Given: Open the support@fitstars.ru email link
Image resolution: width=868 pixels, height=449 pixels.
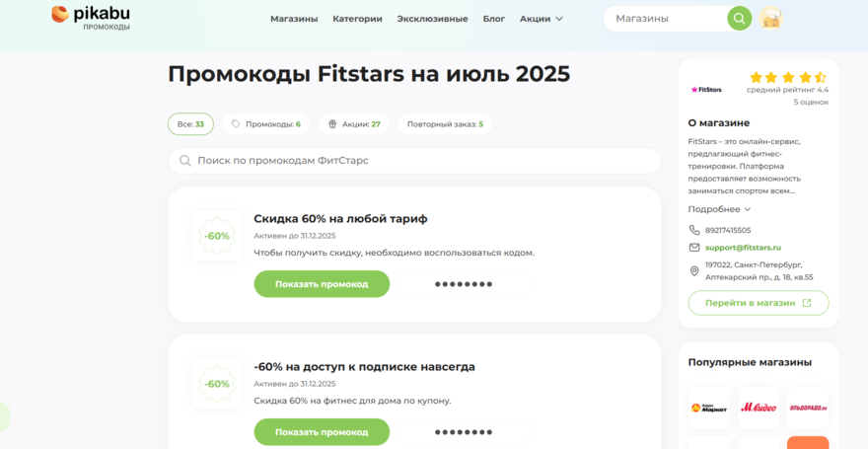Looking at the screenshot, I should [743, 248].
